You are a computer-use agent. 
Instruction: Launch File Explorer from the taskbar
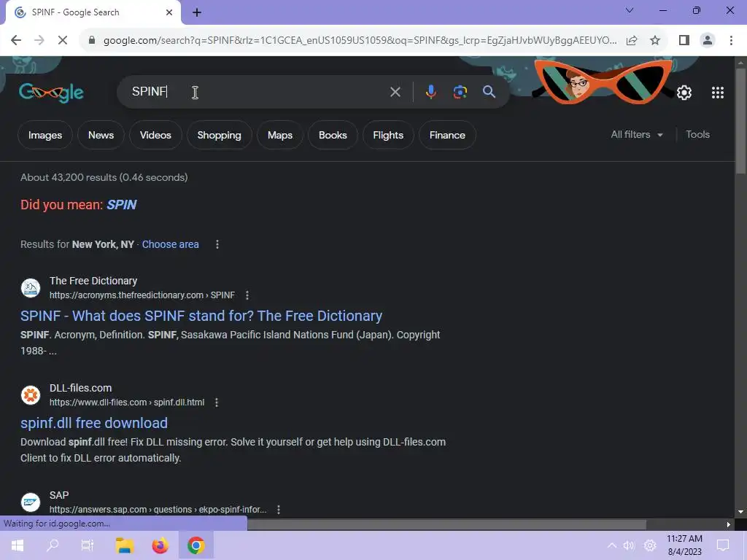coord(124,545)
